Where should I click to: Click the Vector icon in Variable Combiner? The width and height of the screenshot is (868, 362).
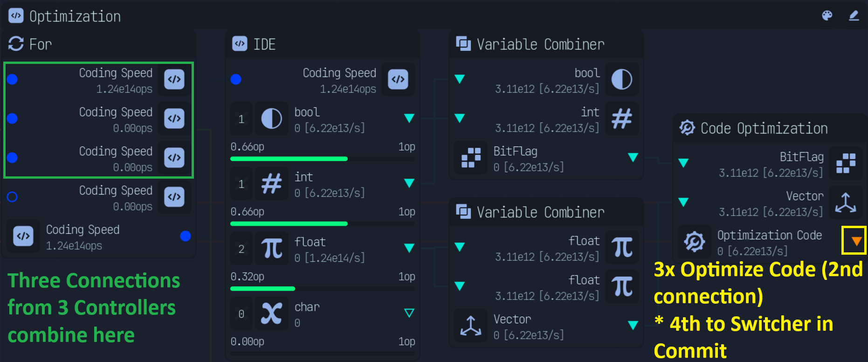[x=471, y=326]
